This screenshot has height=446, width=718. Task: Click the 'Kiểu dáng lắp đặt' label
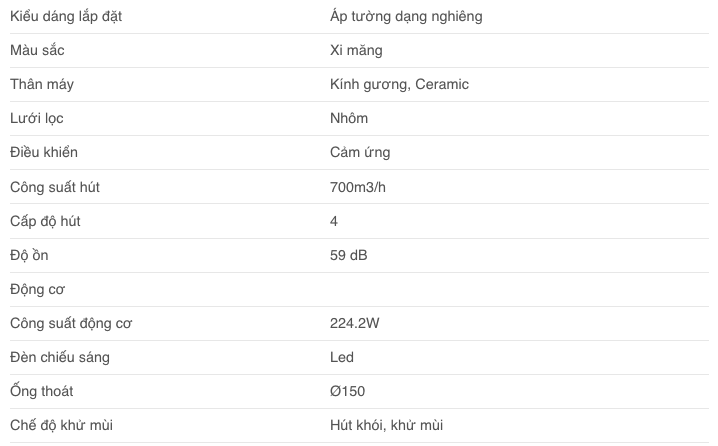point(66,16)
